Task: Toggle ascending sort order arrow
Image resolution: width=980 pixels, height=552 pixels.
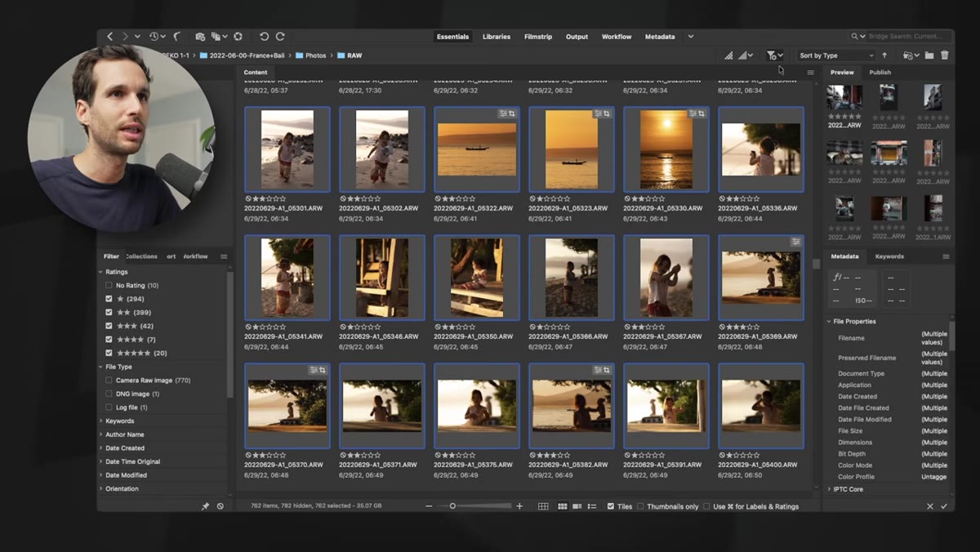Action: point(884,56)
